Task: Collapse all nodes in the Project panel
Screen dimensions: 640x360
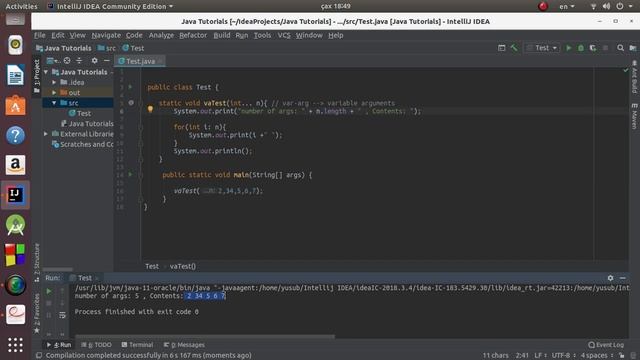Action: 79,61
